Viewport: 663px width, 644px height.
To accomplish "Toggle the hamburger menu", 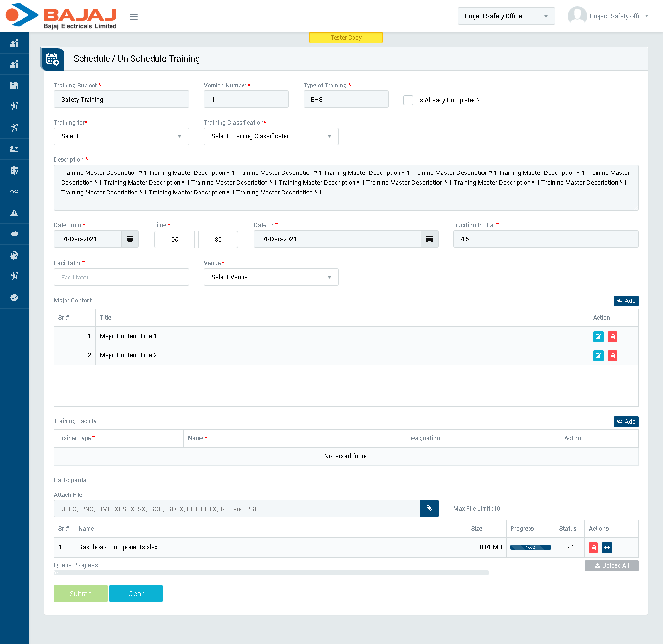I will (133, 17).
